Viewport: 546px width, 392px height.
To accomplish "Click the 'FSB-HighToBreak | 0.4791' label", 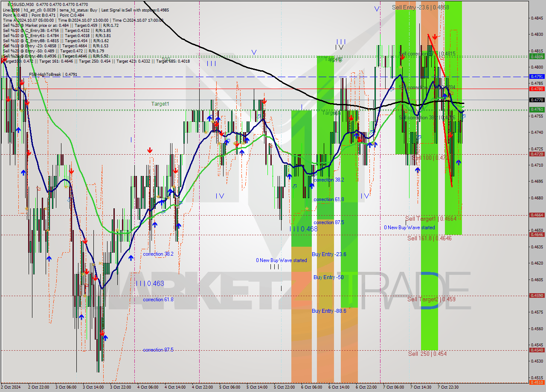I will [x=53, y=75].
